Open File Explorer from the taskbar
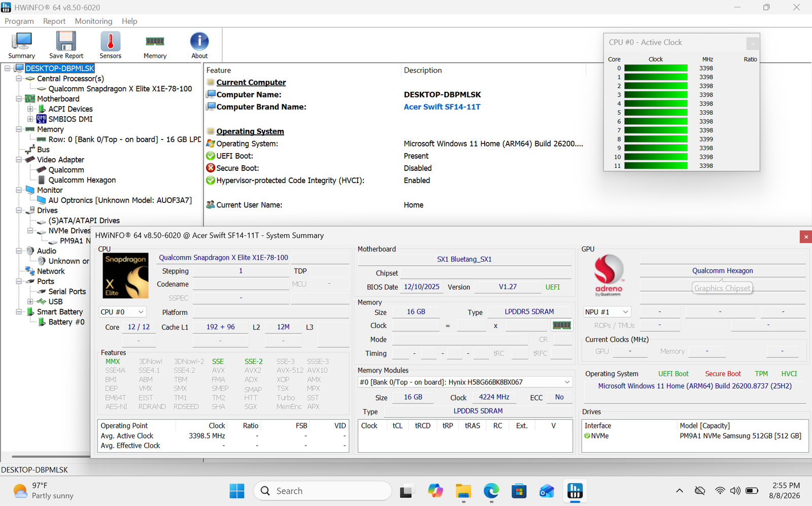812x506 pixels. tap(463, 491)
